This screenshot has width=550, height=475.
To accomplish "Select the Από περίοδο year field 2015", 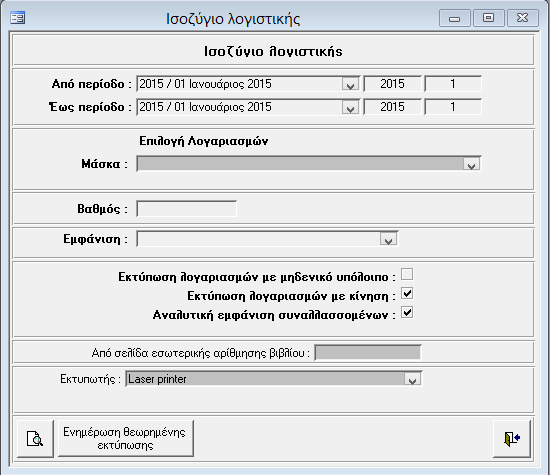I will (393, 84).
